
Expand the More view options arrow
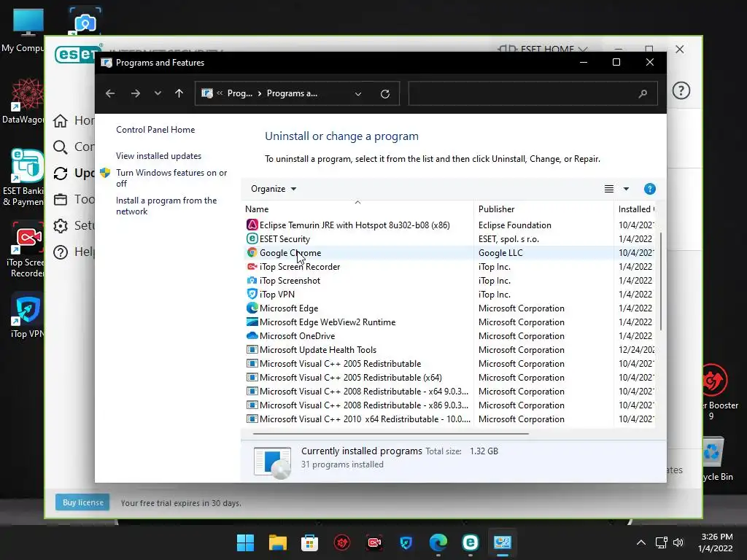[x=626, y=189]
